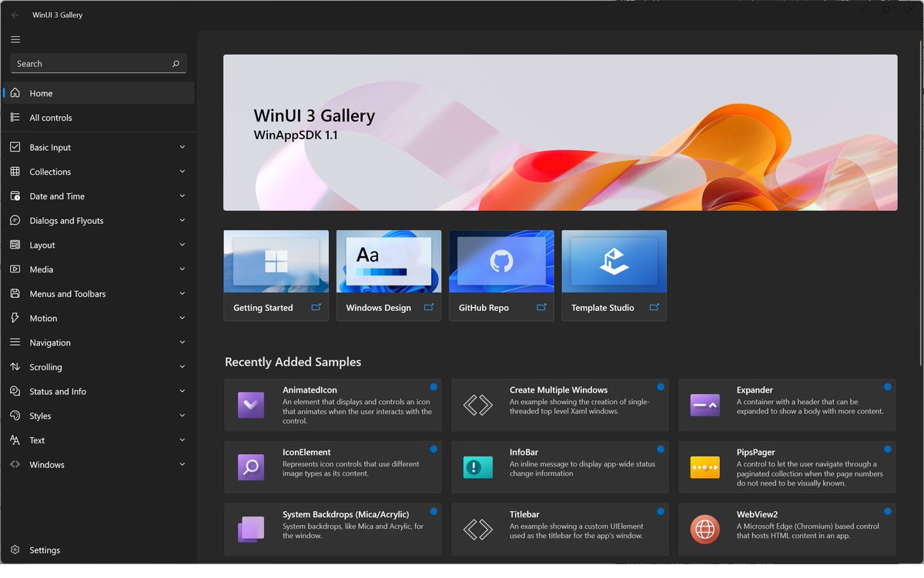This screenshot has height=578, width=924.
Task: Select the Windows navigation label
Action: click(47, 465)
